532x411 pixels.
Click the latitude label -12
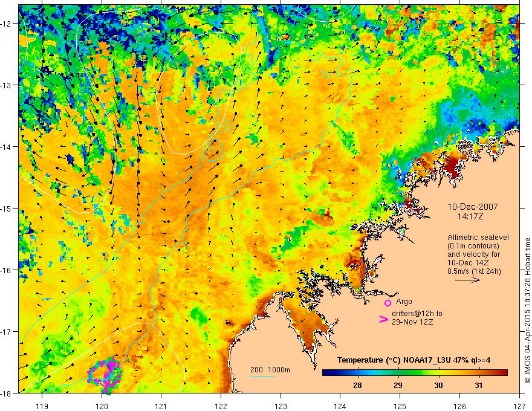pyautogui.click(x=6, y=24)
